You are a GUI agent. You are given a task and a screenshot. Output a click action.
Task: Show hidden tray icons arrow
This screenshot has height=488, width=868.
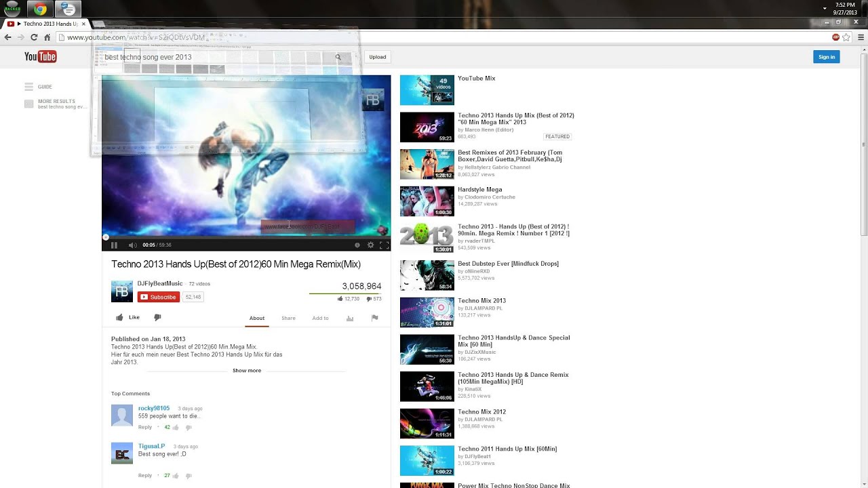tap(825, 9)
